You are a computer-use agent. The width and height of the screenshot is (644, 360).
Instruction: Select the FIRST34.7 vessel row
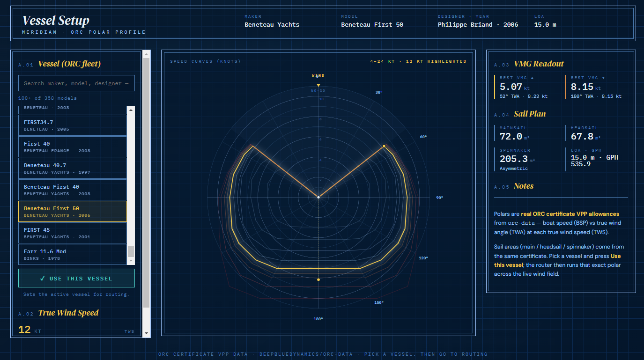[73, 125]
